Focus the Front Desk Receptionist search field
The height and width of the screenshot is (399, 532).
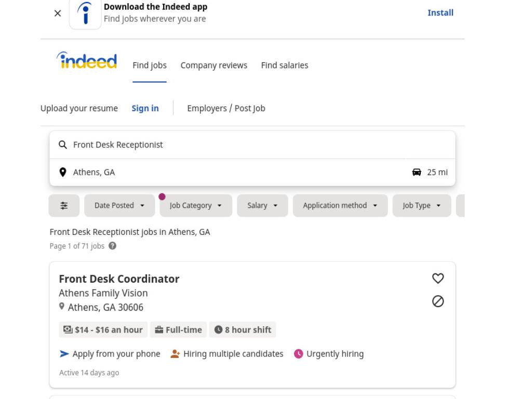252,145
